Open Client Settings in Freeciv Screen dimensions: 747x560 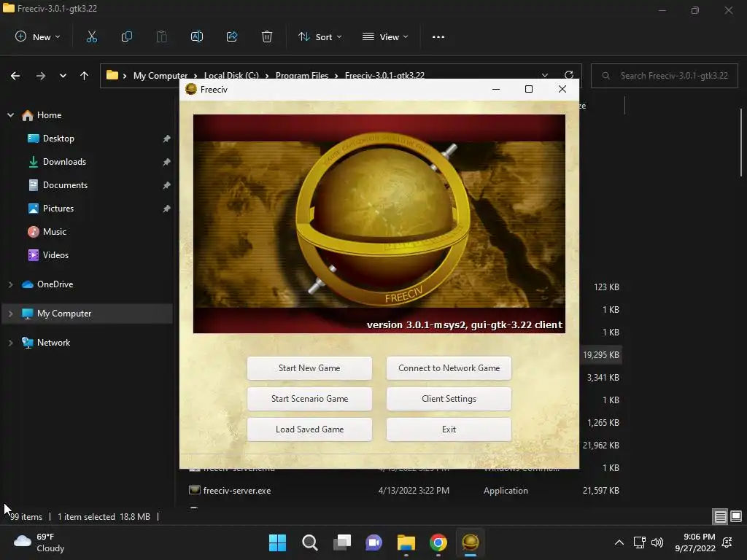[449, 399]
